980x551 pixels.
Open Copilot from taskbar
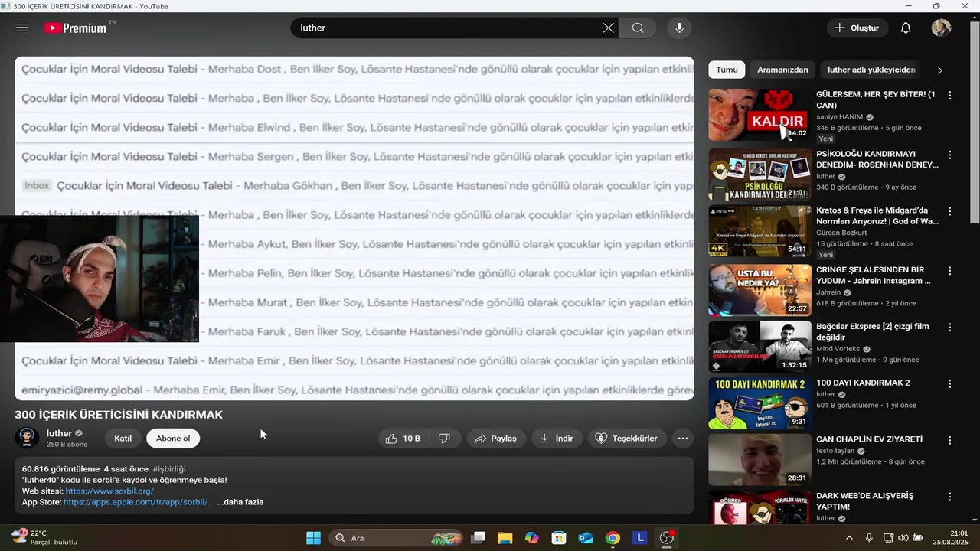(531, 538)
